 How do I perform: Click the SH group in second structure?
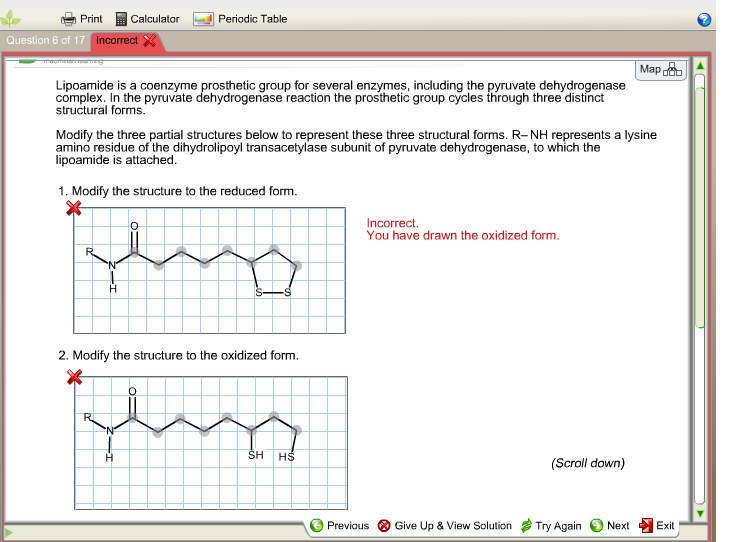tap(255, 455)
